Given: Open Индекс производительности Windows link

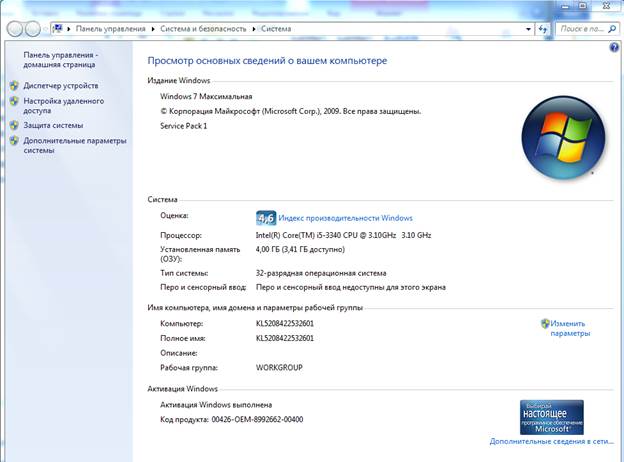Looking at the screenshot, I should (x=345, y=218).
